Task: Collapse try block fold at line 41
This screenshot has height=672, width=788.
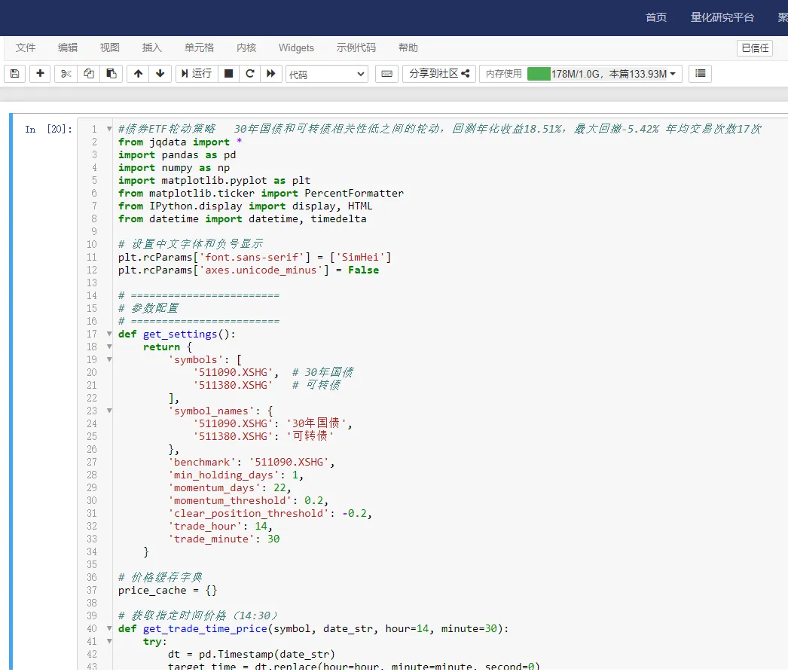Action: (109, 641)
